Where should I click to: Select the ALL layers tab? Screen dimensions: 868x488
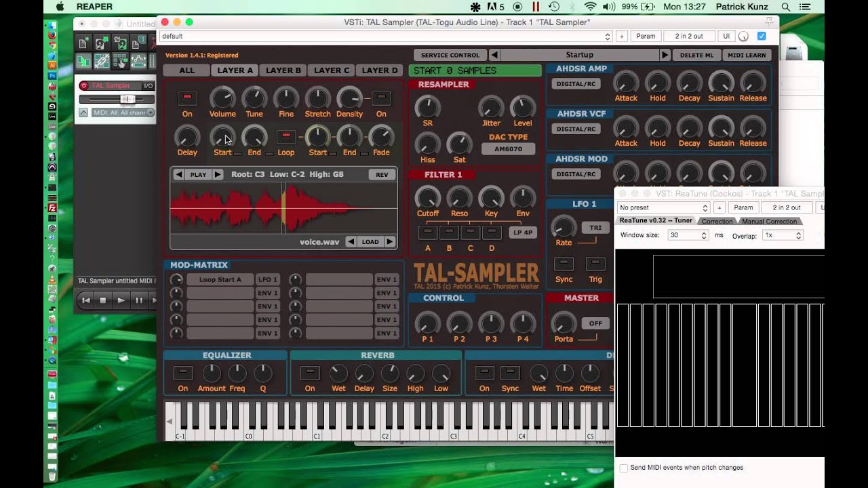[186, 70]
